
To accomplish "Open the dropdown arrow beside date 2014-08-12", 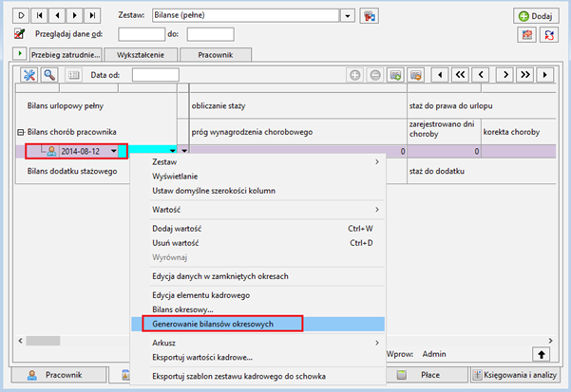I will pos(114,151).
